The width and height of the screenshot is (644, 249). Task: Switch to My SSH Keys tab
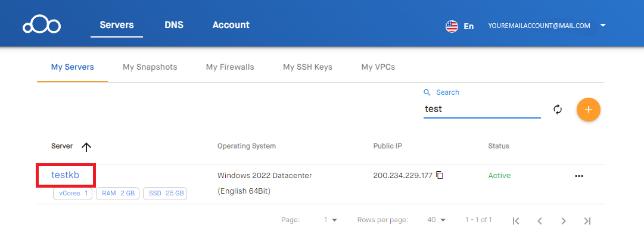(307, 67)
